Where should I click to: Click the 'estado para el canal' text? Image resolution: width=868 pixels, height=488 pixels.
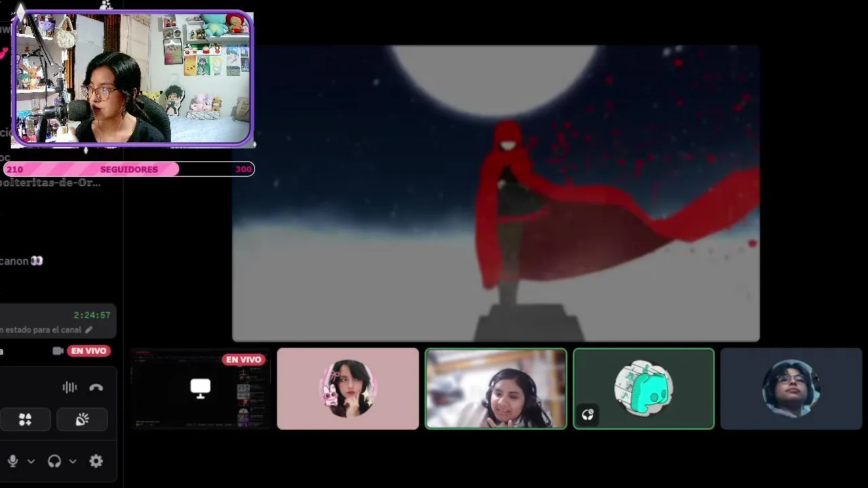(x=42, y=329)
